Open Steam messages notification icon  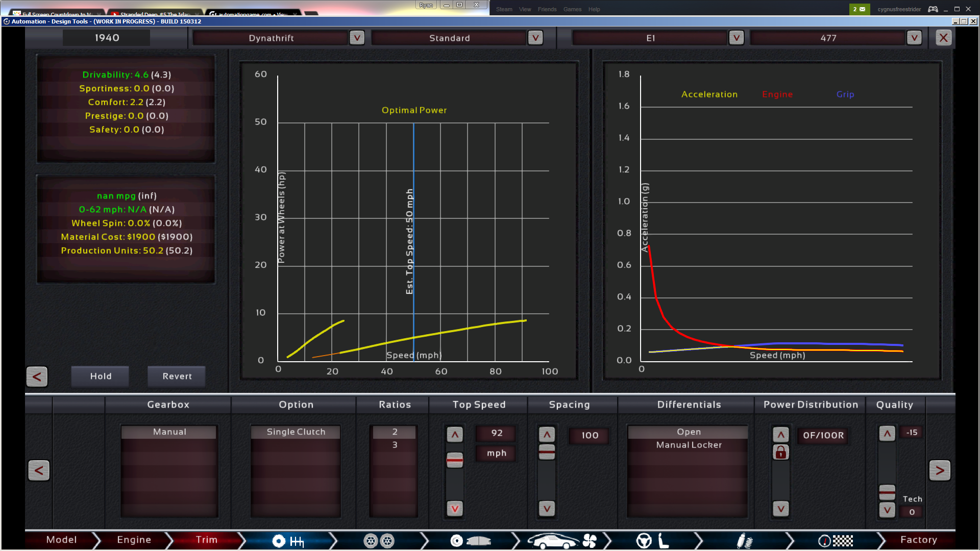pyautogui.click(x=859, y=9)
